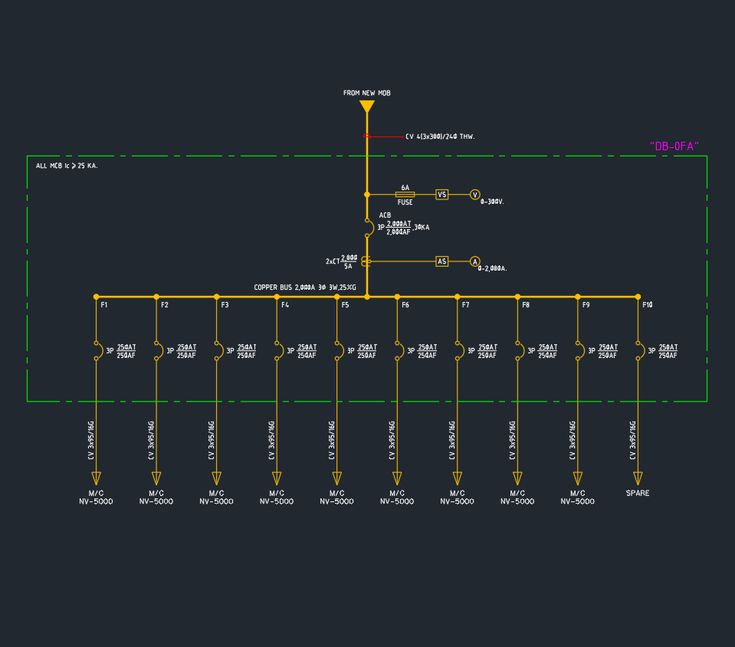The height and width of the screenshot is (647, 735).
Task: Click the M/C NV-5000 label under feeder F1
Action: (96, 497)
